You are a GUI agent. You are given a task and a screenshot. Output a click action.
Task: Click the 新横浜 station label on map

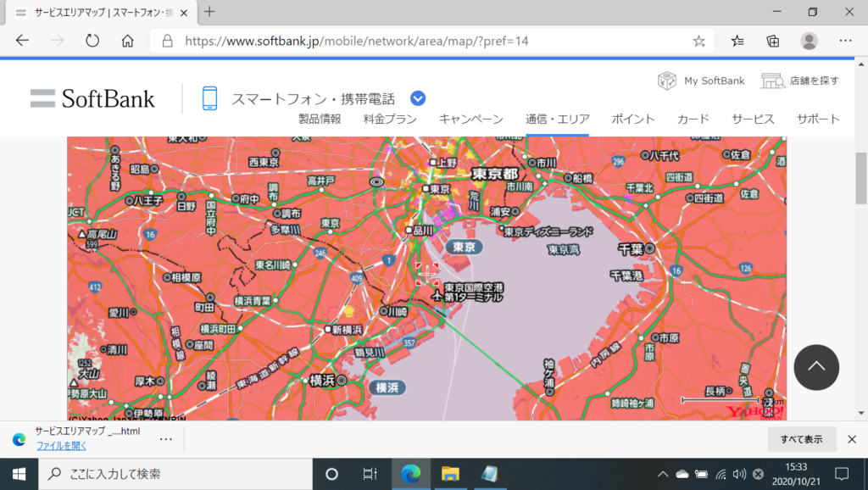click(347, 330)
